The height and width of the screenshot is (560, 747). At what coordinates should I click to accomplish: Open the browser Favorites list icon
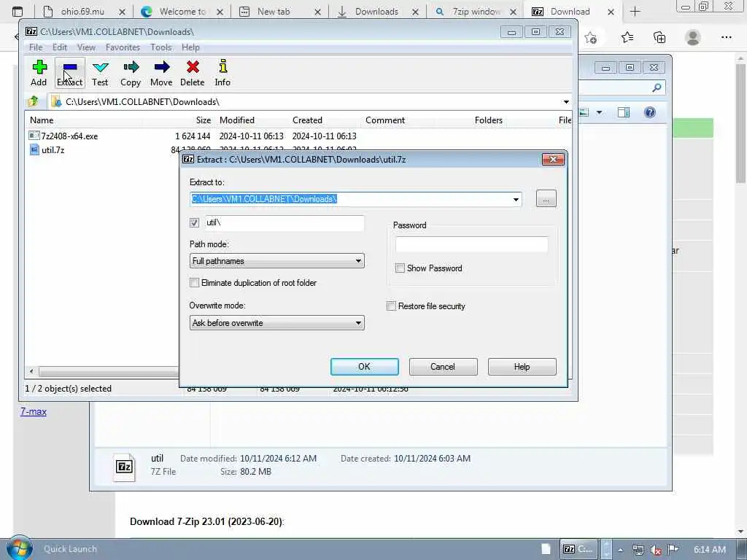pos(627,38)
